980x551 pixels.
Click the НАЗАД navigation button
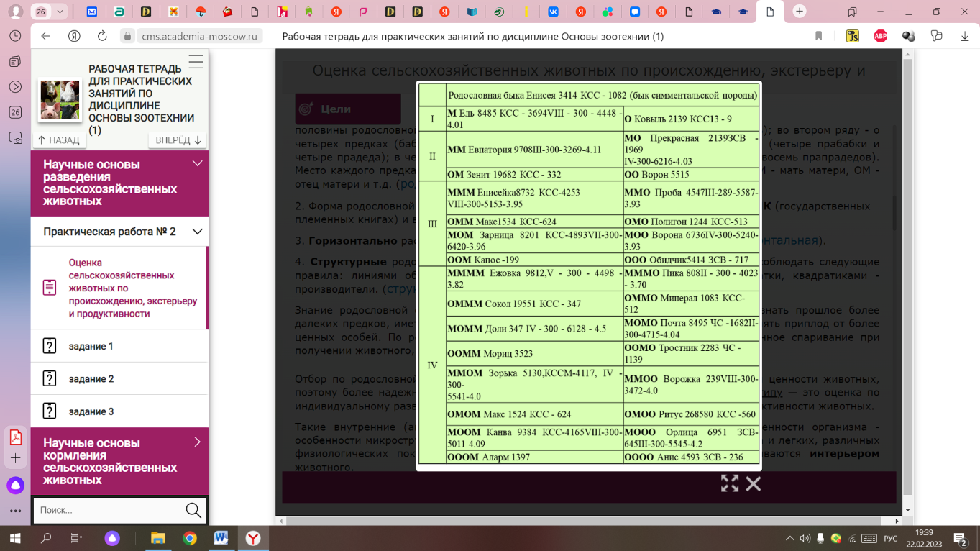pos(59,140)
